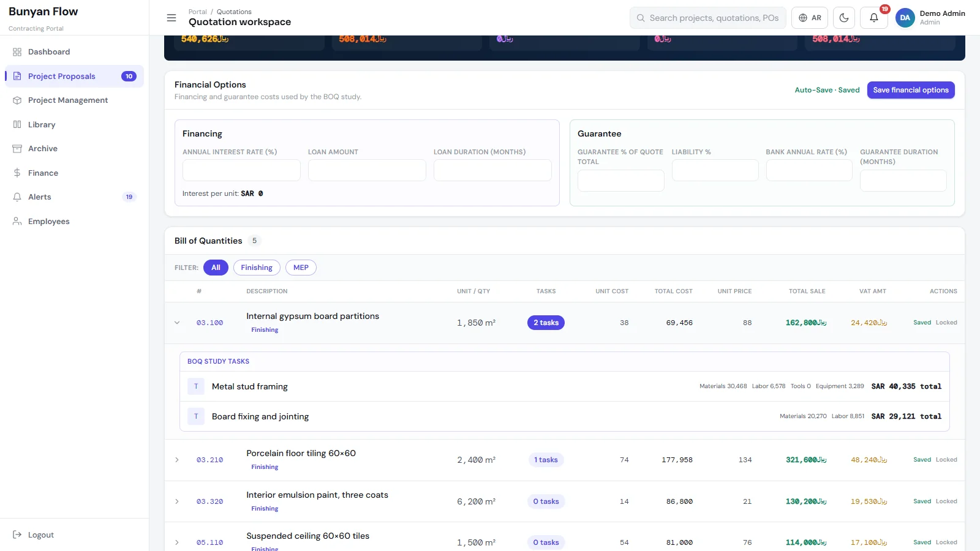Filter the BOQ by Finishing
The width and height of the screenshot is (980, 551).
pyautogui.click(x=257, y=268)
